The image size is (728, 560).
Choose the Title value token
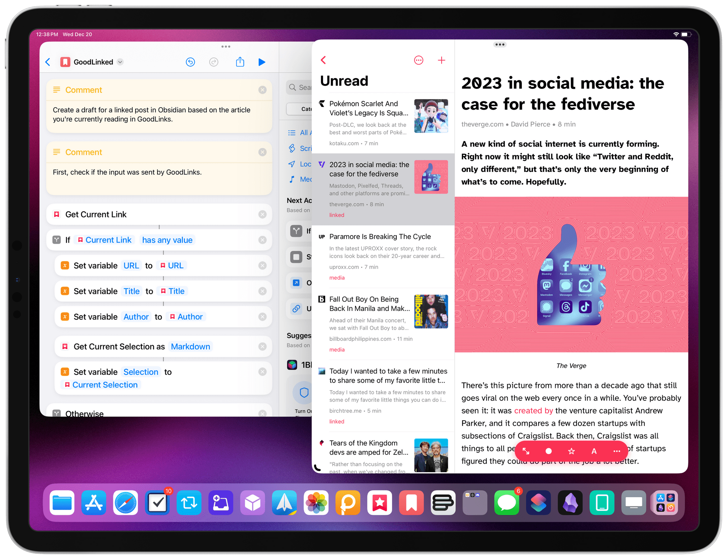[x=173, y=291]
